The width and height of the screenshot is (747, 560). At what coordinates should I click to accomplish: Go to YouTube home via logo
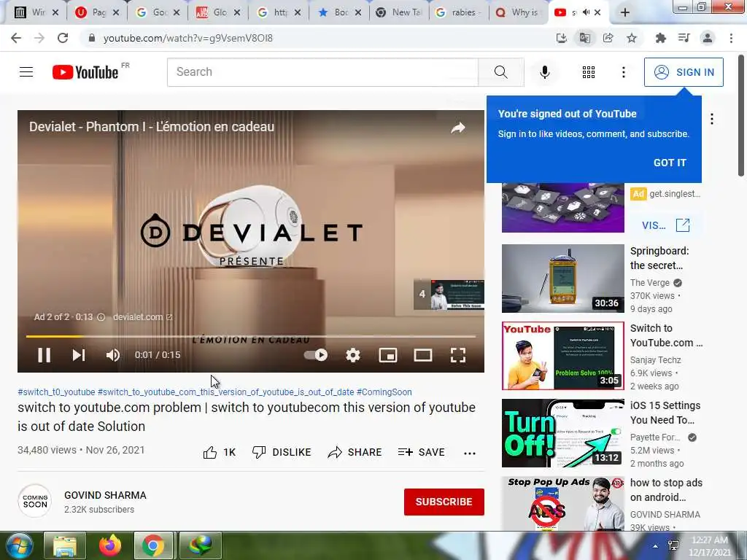[85, 72]
